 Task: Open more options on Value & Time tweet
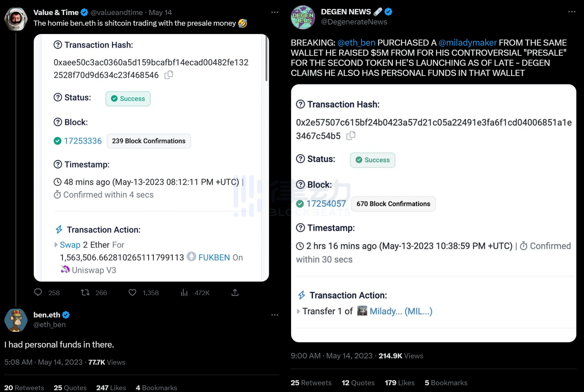(275, 12)
